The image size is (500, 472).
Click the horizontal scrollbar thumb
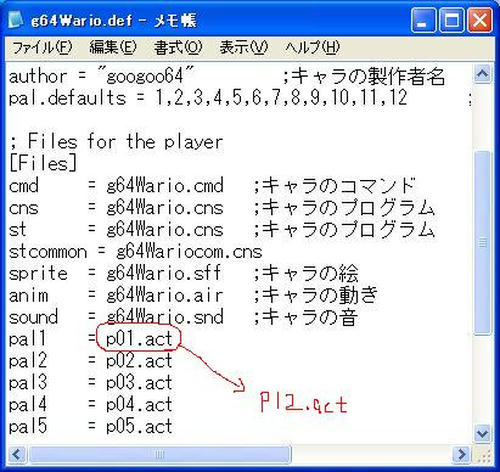click(160, 454)
